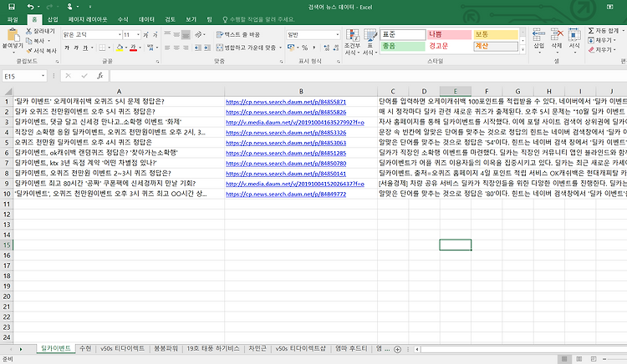Center text horizontally in the cell

pyautogui.click(x=176, y=48)
